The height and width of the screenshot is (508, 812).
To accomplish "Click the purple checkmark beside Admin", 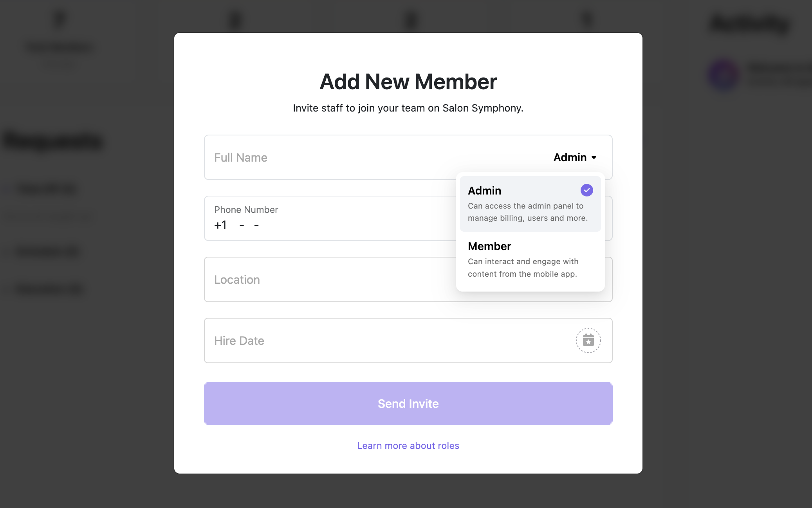I will coord(586,190).
